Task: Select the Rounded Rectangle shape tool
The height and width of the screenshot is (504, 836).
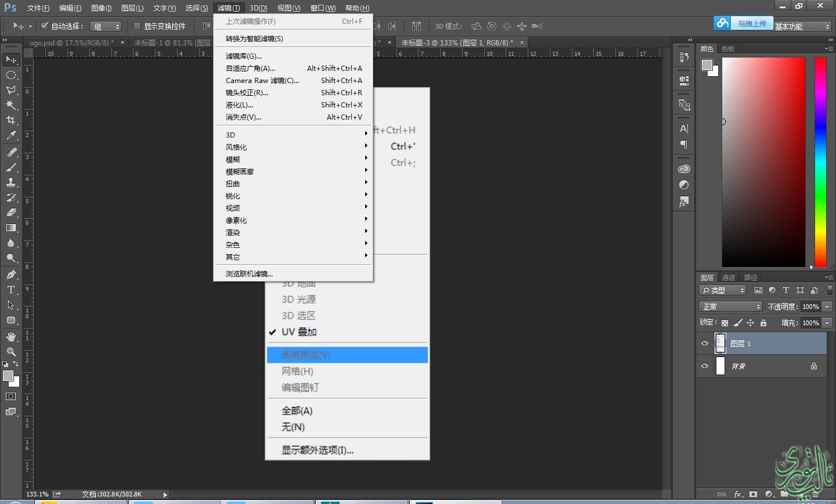Action: (11, 320)
